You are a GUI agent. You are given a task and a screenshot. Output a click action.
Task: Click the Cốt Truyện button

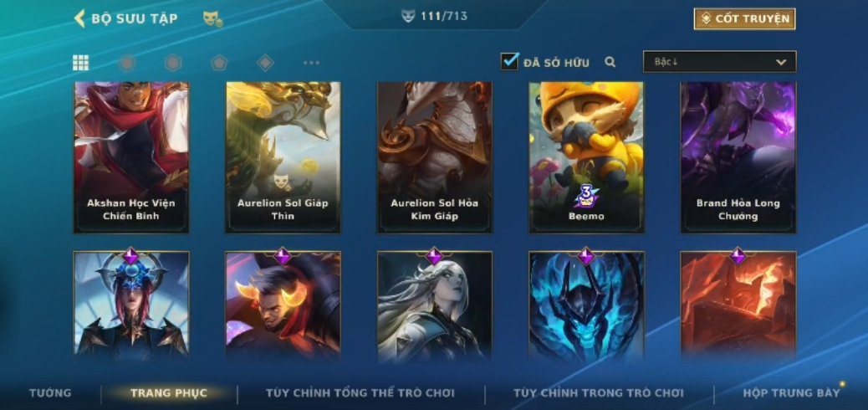pyautogui.click(x=744, y=19)
